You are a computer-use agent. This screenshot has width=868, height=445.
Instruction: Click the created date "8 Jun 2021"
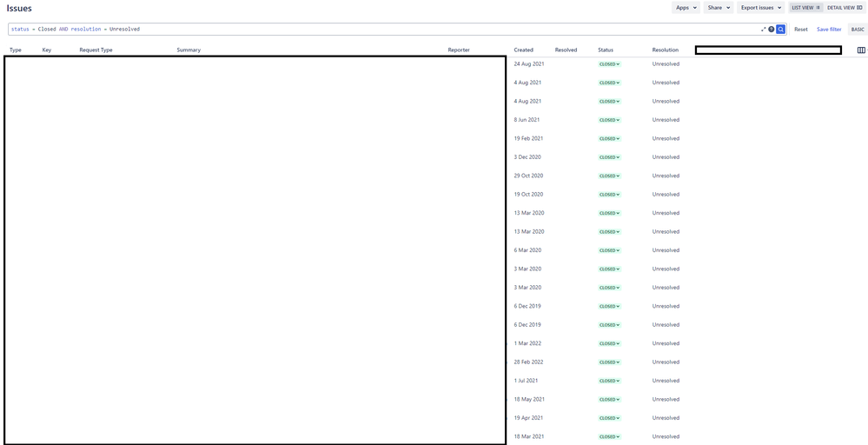[x=527, y=120]
